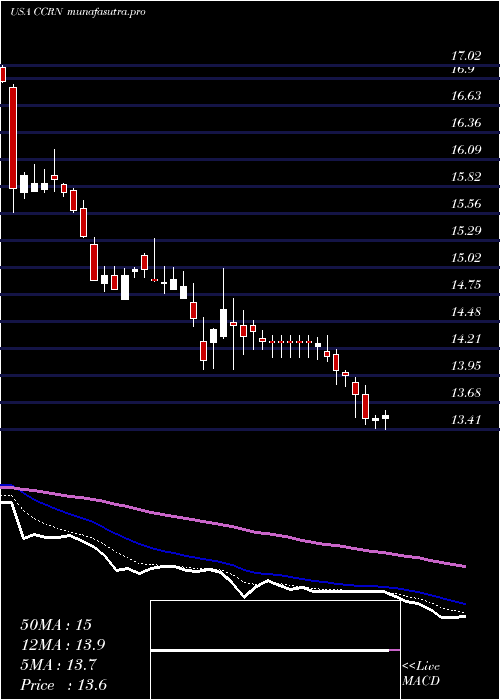Image resolution: width=500 pixels, height=700 pixels.
Task: Click the '<<Live MACD' label
Action: (421, 674)
